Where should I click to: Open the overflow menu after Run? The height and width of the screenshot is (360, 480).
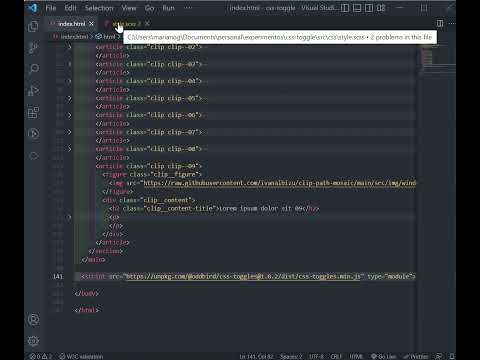(188, 8)
